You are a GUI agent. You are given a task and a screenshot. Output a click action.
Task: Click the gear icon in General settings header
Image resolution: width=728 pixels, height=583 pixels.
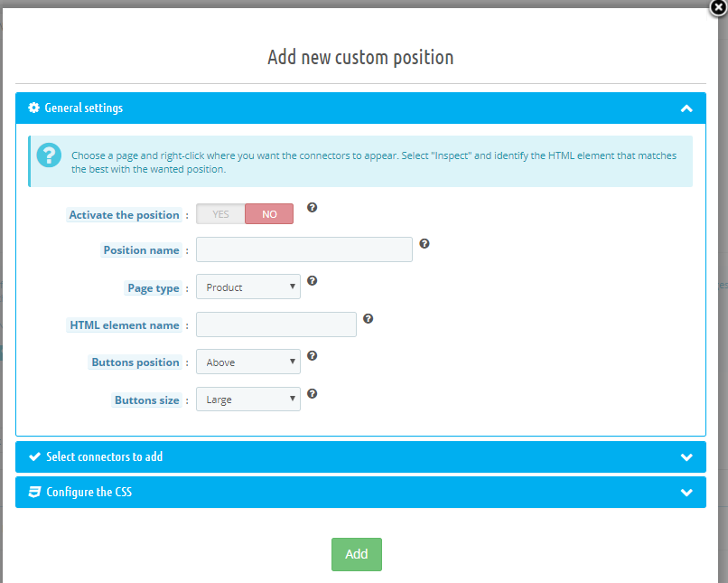click(x=33, y=108)
